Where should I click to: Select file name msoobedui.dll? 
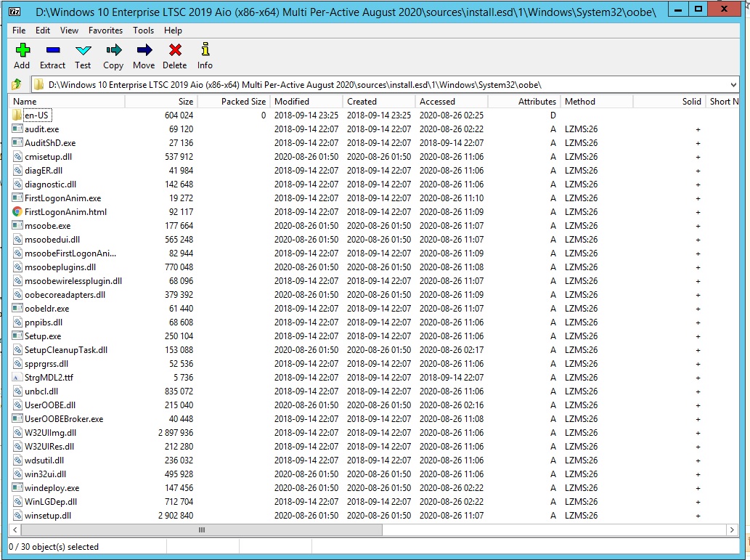click(x=52, y=239)
